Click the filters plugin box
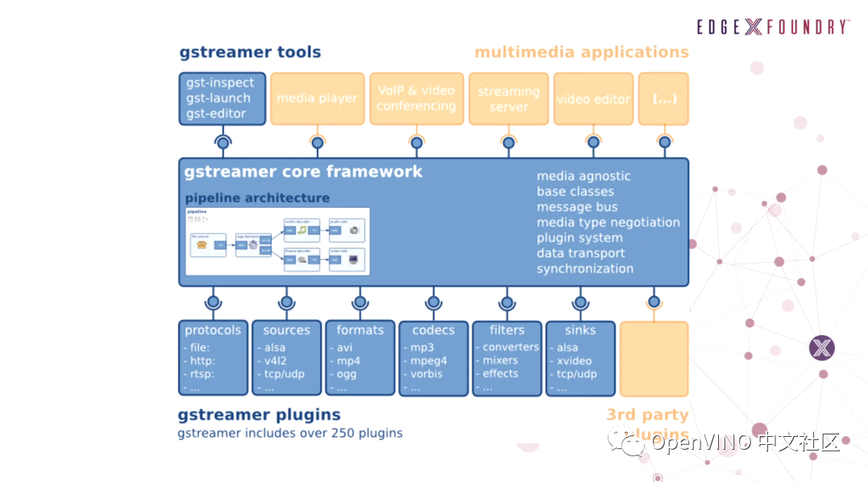Image resolution: width=868 pixels, height=482 pixels. 507,358
